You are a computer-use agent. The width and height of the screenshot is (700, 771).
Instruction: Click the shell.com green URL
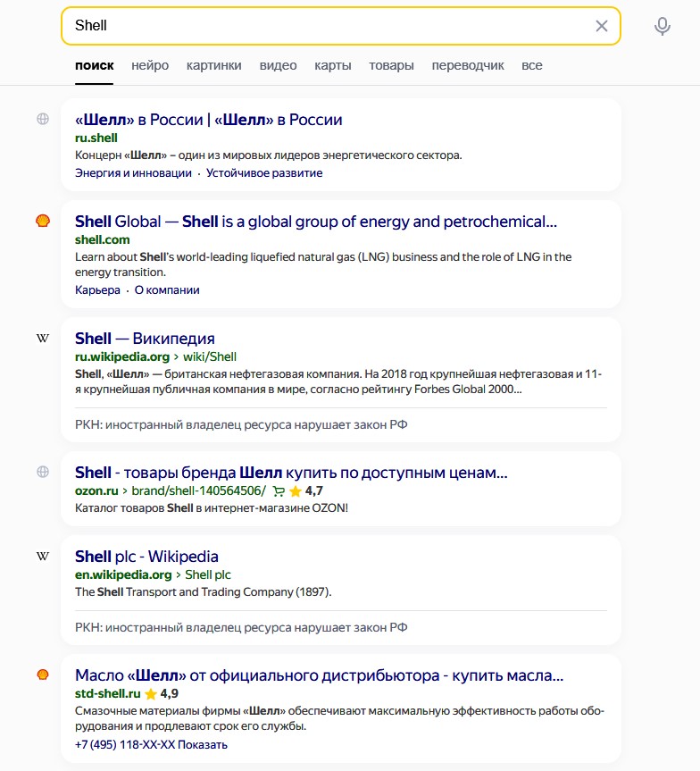(x=103, y=239)
